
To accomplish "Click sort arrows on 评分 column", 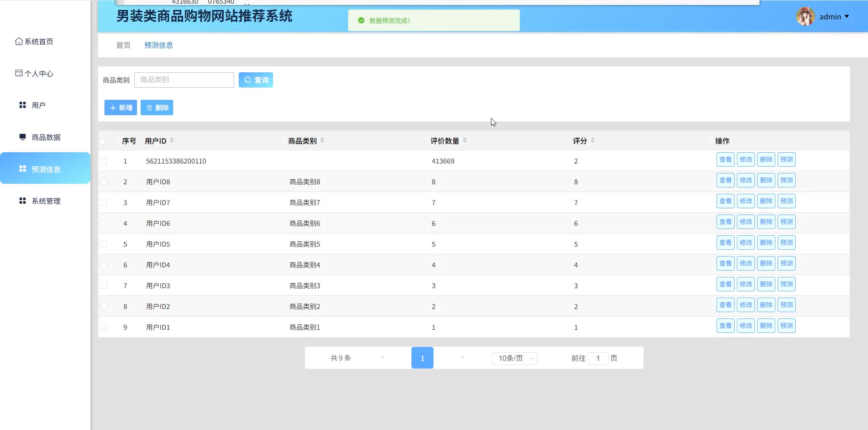I will [x=593, y=140].
